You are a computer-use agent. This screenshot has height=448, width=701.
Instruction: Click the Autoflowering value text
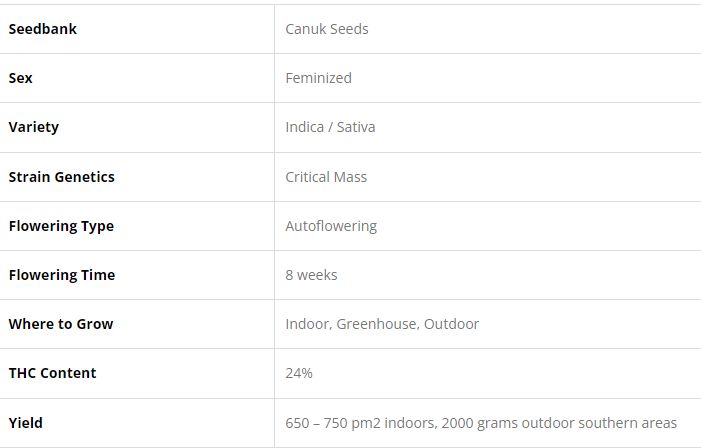point(331,226)
